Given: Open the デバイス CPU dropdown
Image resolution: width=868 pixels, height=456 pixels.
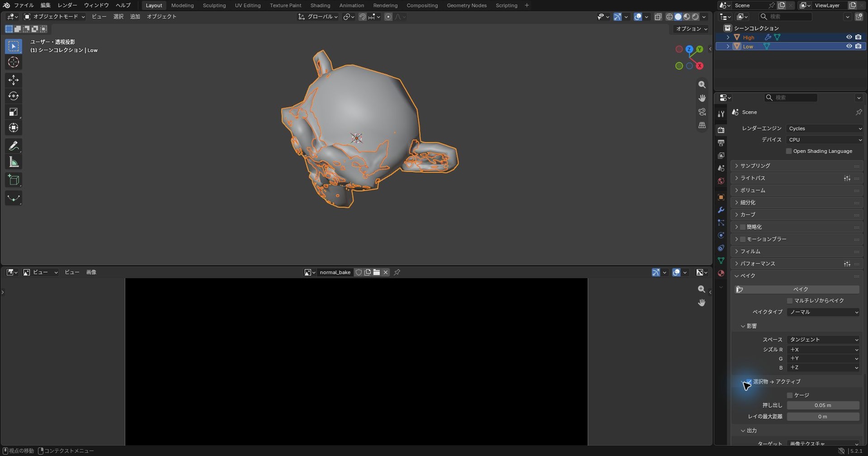Looking at the screenshot, I should click(825, 140).
